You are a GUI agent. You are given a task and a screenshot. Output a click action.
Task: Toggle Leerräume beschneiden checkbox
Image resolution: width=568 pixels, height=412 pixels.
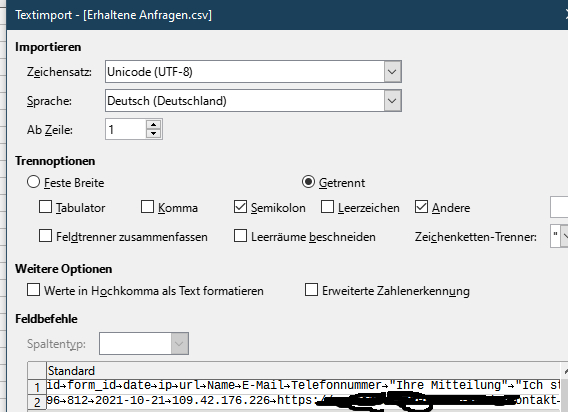coord(241,236)
